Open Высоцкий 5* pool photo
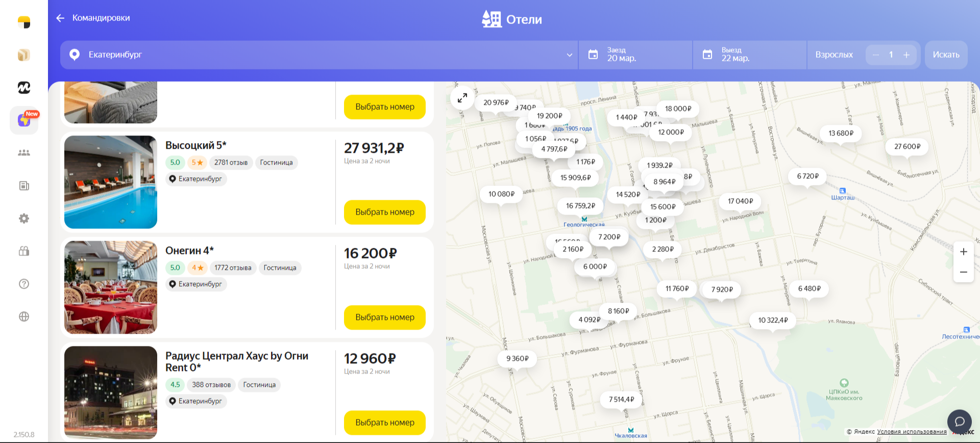The height and width of the screenshot is (443, 980). tap(111, 182)
